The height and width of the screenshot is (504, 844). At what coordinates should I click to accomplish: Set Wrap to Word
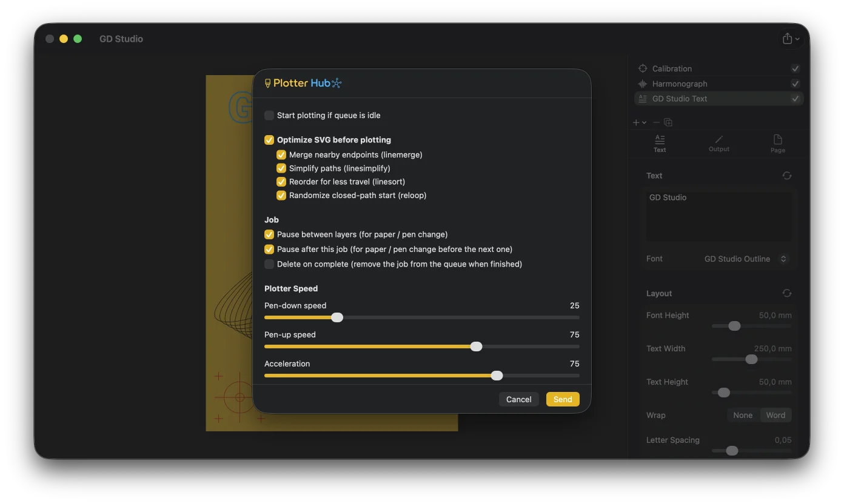775,415
